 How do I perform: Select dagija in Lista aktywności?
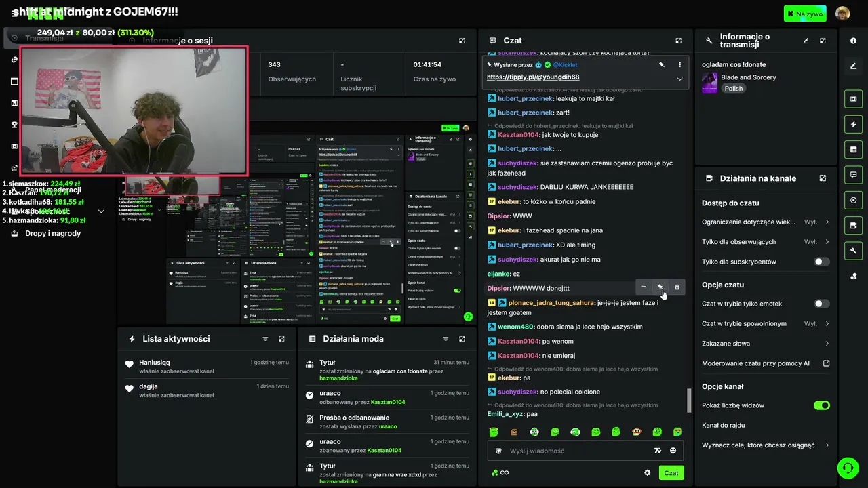[x=149, y=386]
